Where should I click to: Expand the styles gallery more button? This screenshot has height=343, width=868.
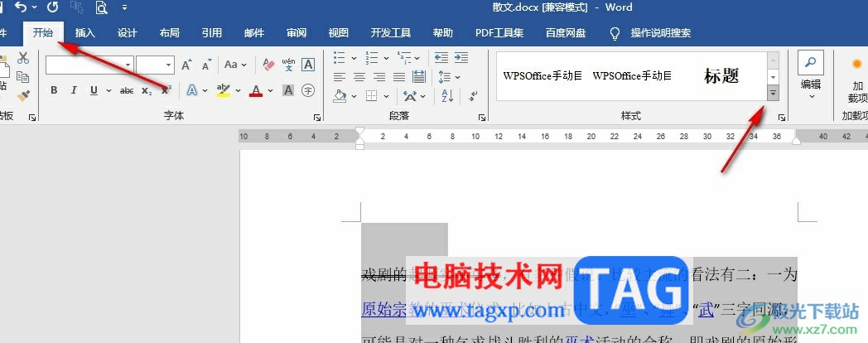click(x=774, y=94)
